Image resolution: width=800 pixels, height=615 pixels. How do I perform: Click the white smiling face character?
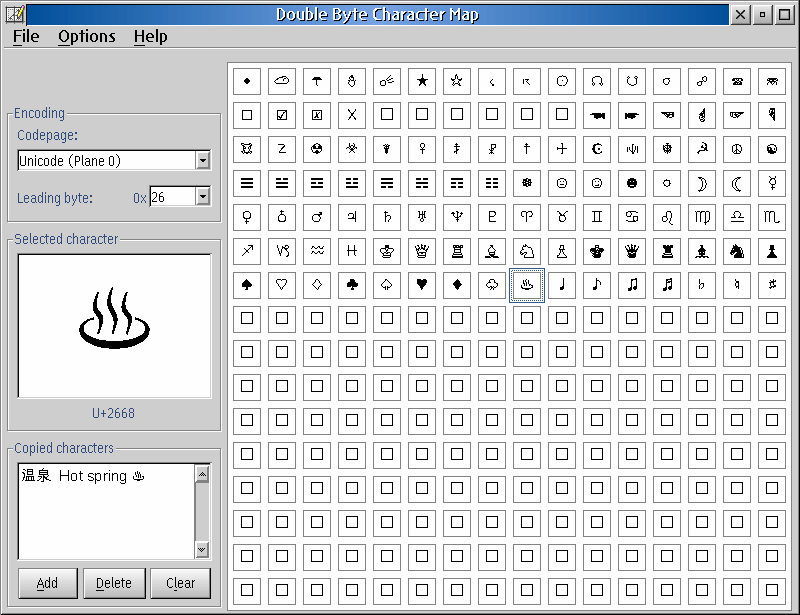[597, 183]
